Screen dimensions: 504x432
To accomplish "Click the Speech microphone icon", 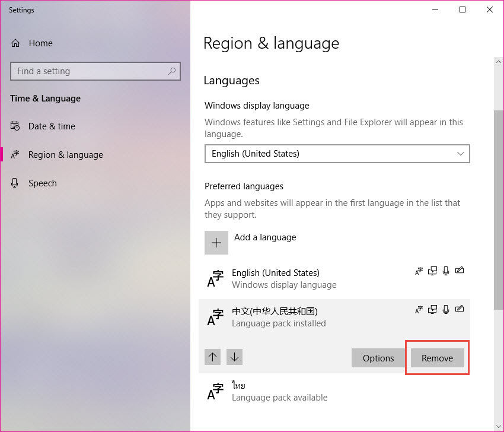I will click(15, 183).
